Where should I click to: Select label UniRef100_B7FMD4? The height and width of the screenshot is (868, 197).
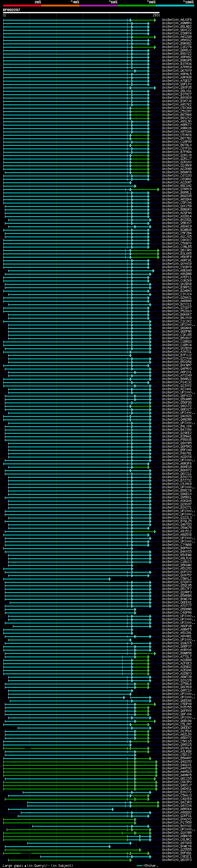(177, 152)
